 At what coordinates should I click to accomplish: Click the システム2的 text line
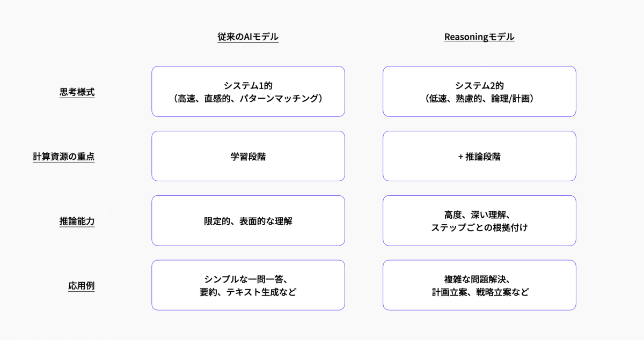pyautogui.click(x=479, y=85)
